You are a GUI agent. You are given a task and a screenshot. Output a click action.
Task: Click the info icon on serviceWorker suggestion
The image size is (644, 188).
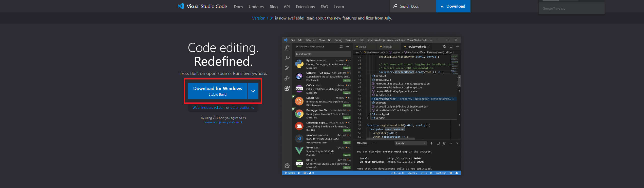[453, 99]
